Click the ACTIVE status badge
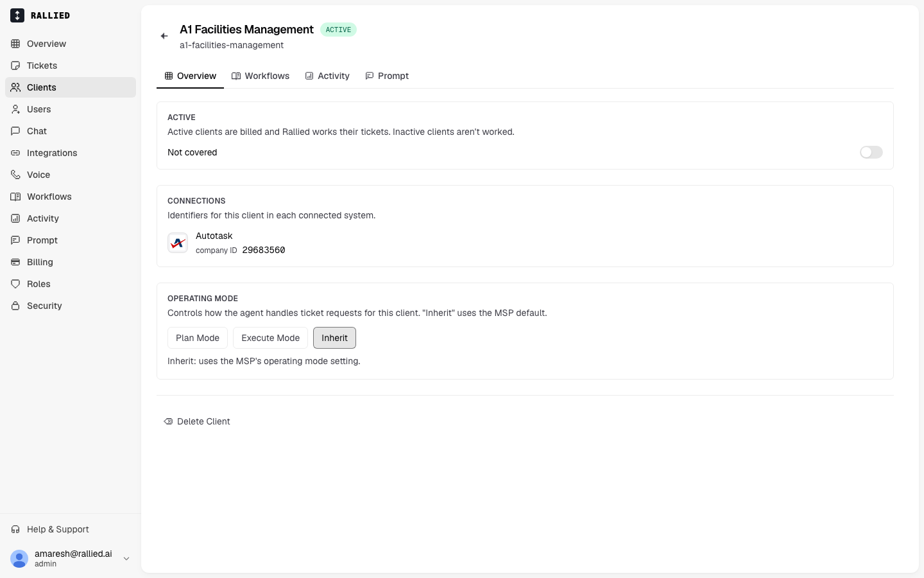The width and height of the screenshot is (924, 578). pos(338,30)
